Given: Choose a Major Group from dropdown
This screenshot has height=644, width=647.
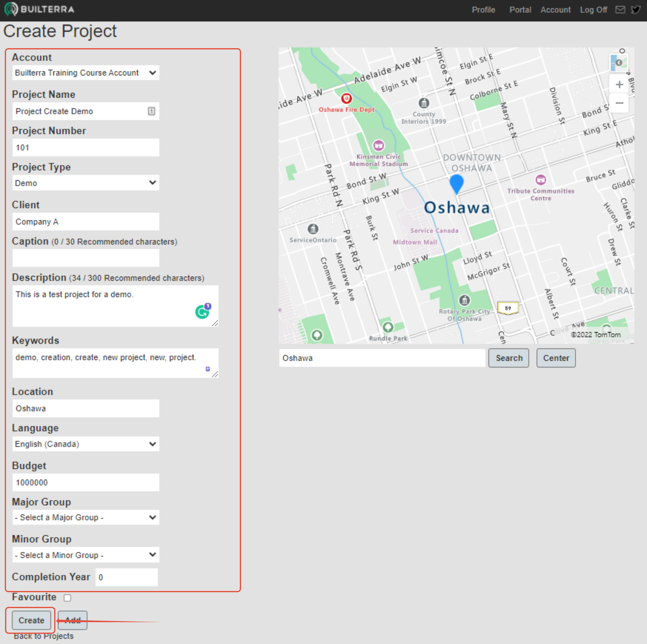Looking at the screenshot, I should (86, 517).
